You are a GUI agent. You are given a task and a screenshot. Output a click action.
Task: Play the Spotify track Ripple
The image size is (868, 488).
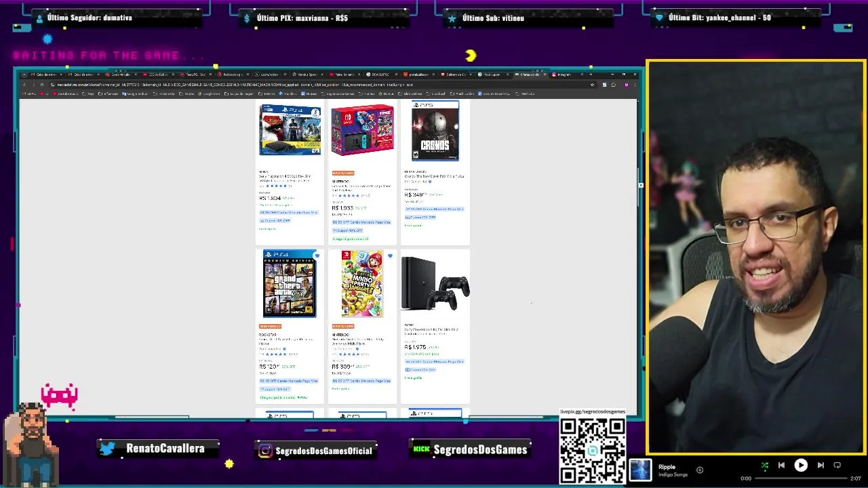coord(801,465)
